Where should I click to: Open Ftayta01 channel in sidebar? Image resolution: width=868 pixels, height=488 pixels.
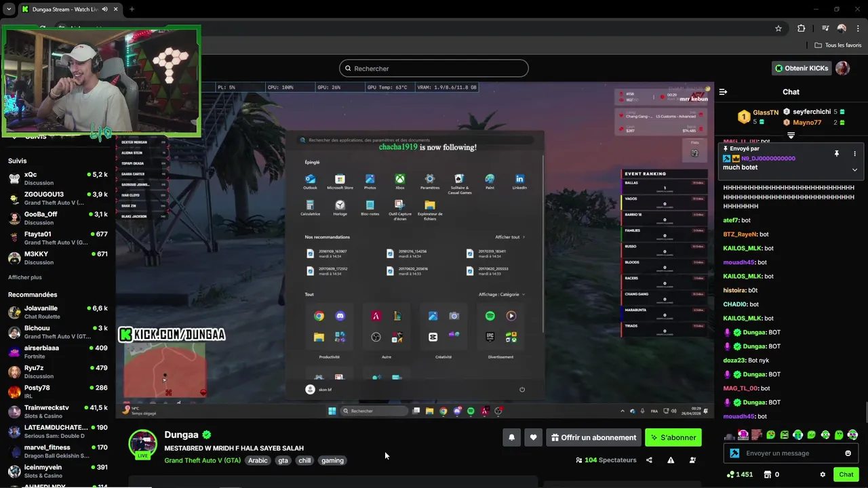(58, 238)
